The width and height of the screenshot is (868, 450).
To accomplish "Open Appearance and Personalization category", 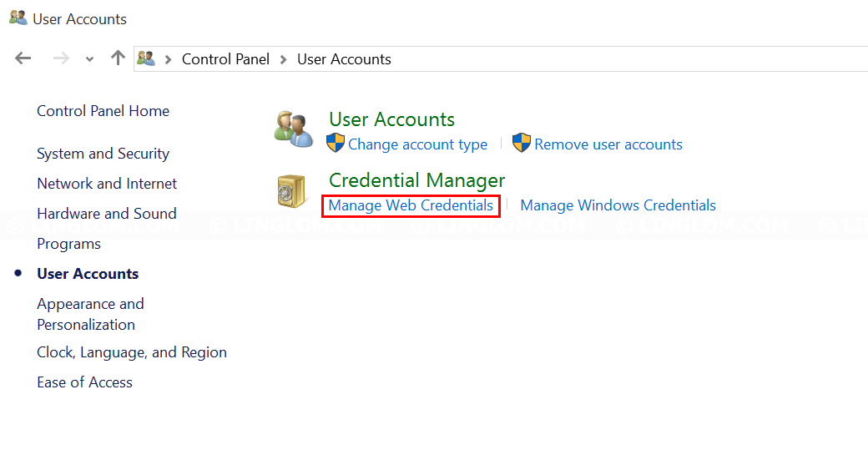I will (90, 314).
